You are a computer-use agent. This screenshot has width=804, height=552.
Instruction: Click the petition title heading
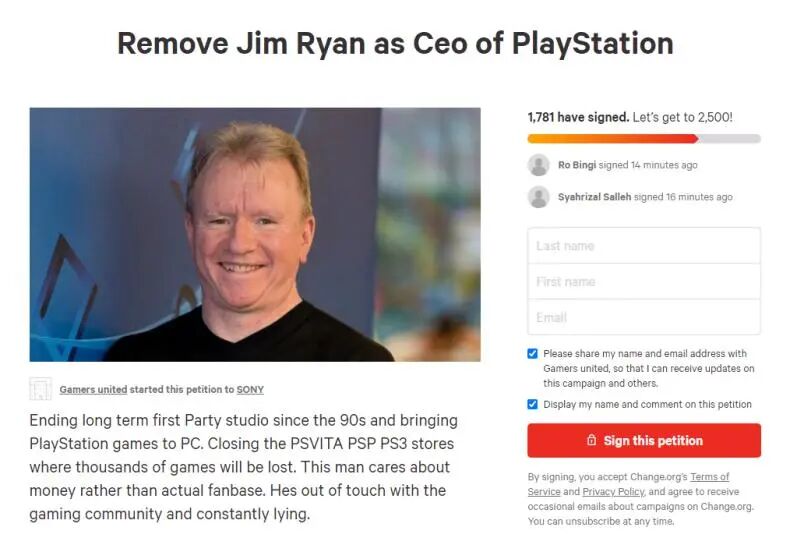395,44
